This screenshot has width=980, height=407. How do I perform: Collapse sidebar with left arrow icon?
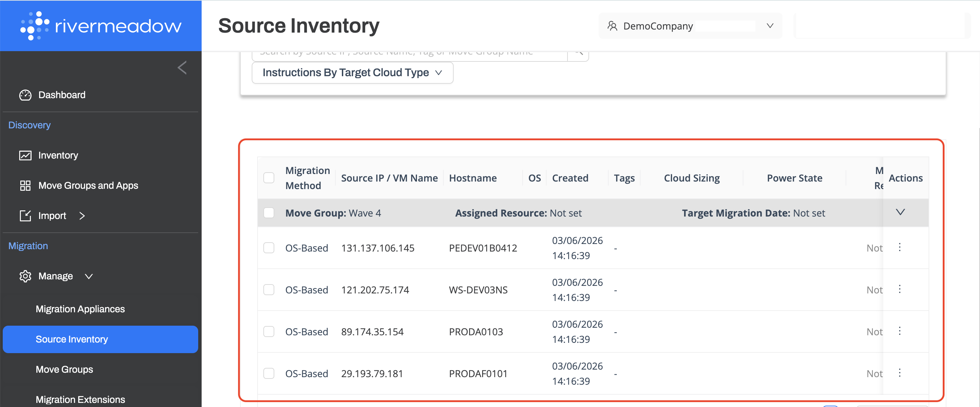point(182,68)
